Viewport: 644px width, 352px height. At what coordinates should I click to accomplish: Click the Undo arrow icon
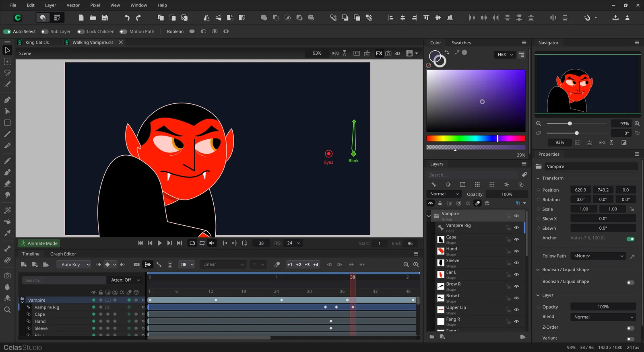[127, 18]
